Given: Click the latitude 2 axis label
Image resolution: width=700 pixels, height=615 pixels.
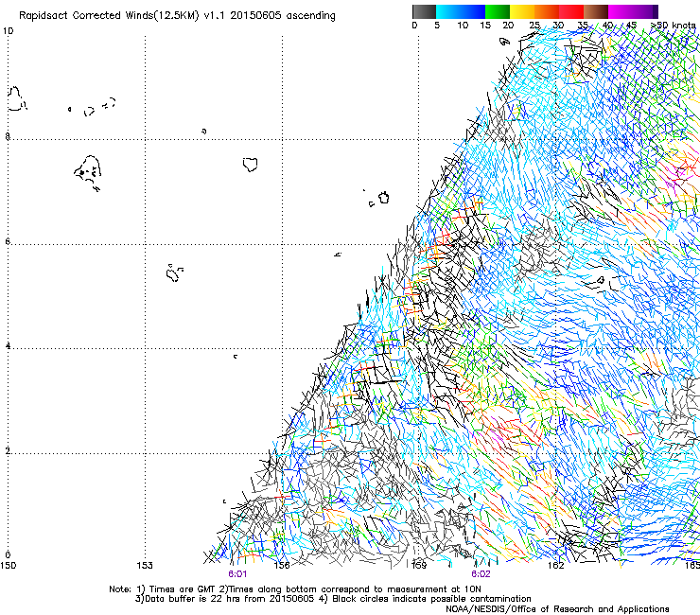Looking at the screenshot, I should [x=8, y=451].
